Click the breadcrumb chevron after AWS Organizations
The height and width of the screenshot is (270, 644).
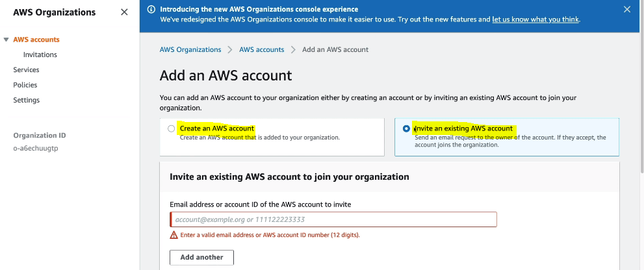[230, 50]
